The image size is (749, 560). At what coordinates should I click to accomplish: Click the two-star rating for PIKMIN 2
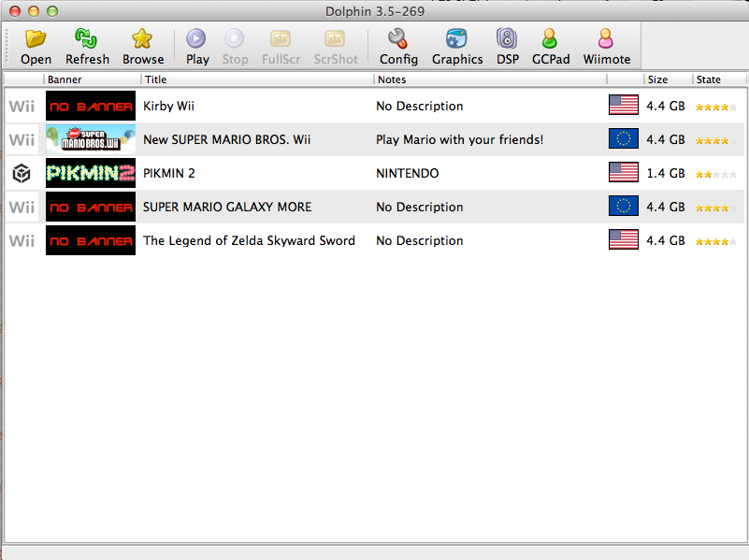(716, 174)
